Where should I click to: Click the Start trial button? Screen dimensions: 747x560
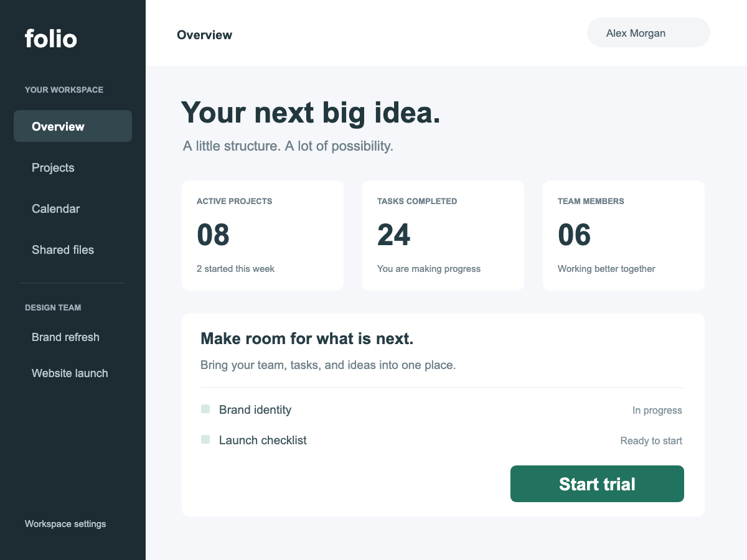pyautogui.click(x=597, y=483)
